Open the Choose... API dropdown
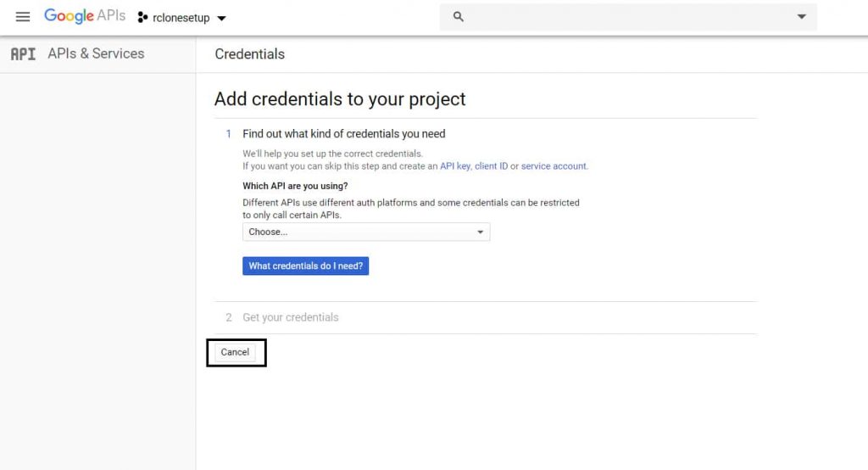The height and width of the screenshot is (470, 868). (366, 232)
